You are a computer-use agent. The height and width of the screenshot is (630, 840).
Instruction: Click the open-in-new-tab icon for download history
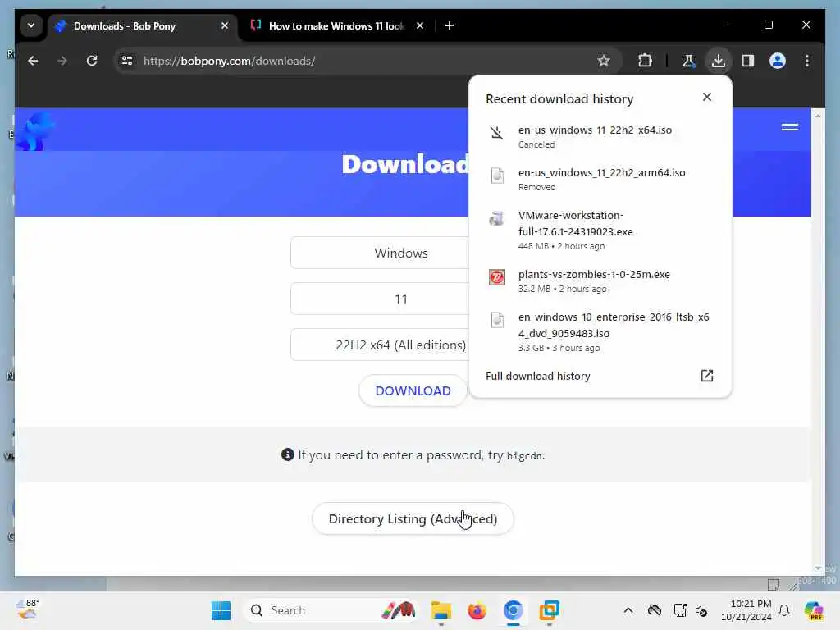coord(707,376)
